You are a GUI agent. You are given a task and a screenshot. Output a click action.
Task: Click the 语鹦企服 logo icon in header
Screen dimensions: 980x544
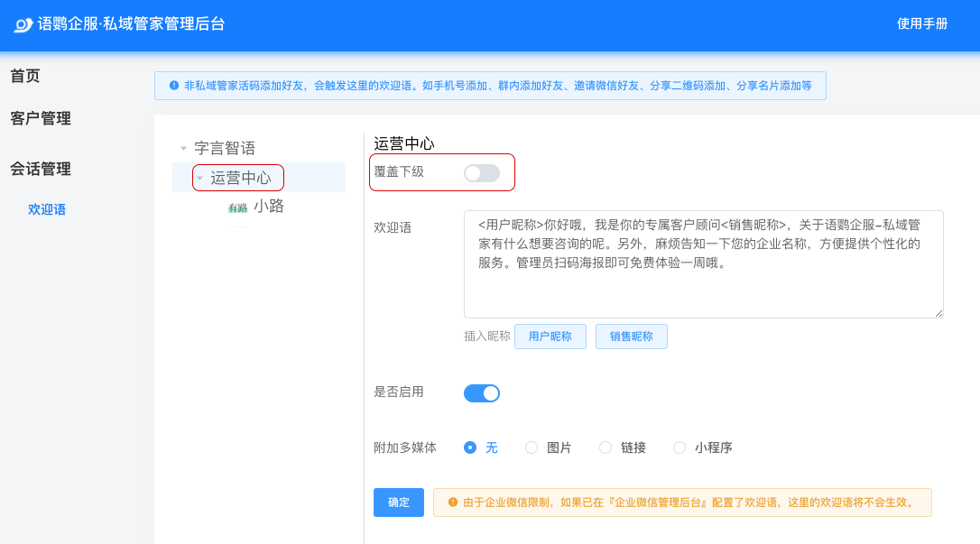[x=23, y=24]
